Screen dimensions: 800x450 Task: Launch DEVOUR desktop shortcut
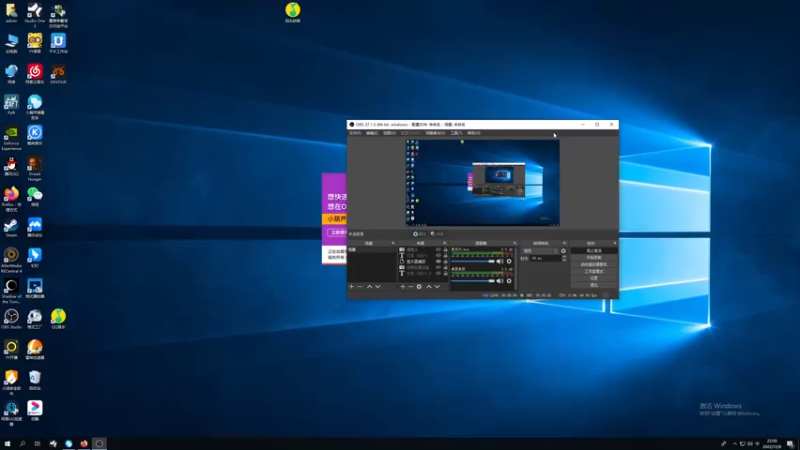[x=58, y=74]
